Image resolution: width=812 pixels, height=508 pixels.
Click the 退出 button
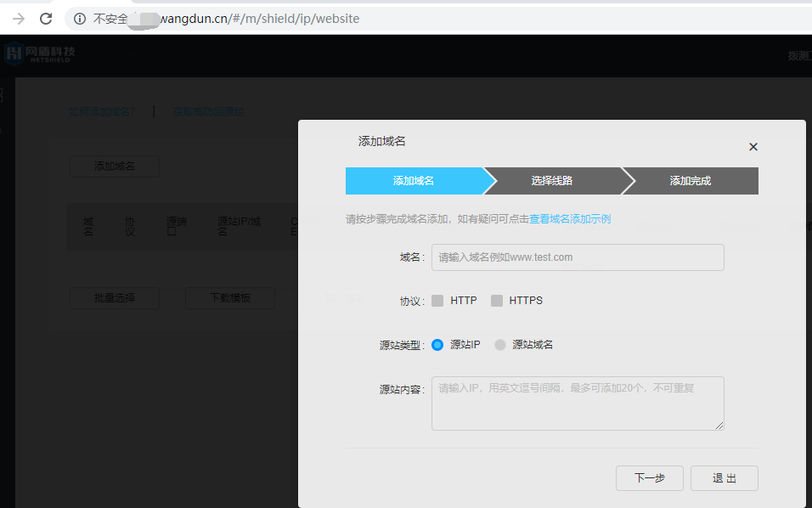[x=724, y=478]
